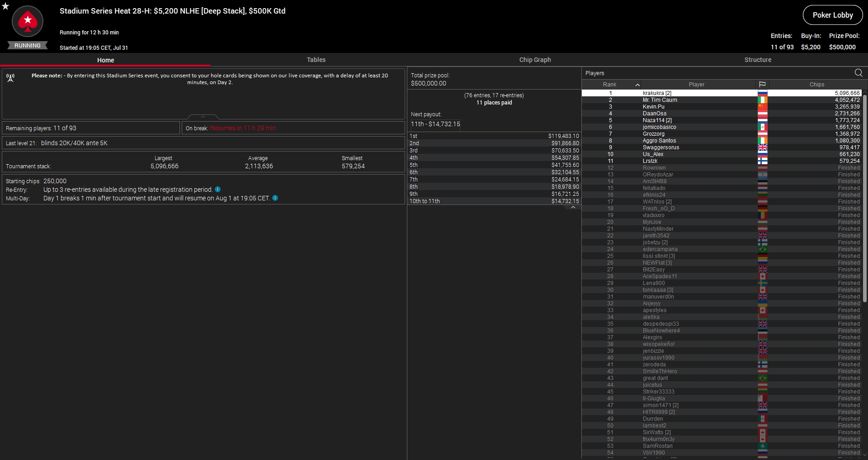This screenshot has height=460, width=868.
Task: Click the RUNNING status badge
Action: point(28,46)
